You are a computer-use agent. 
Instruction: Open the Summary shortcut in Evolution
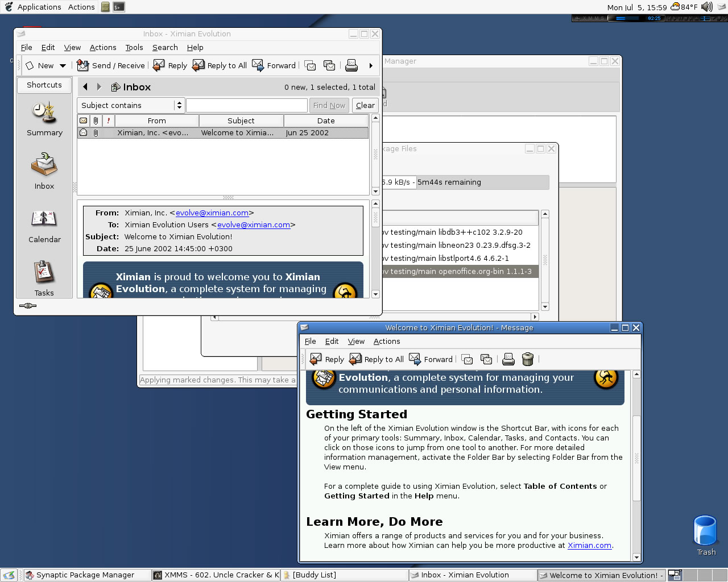click(44, 119)
